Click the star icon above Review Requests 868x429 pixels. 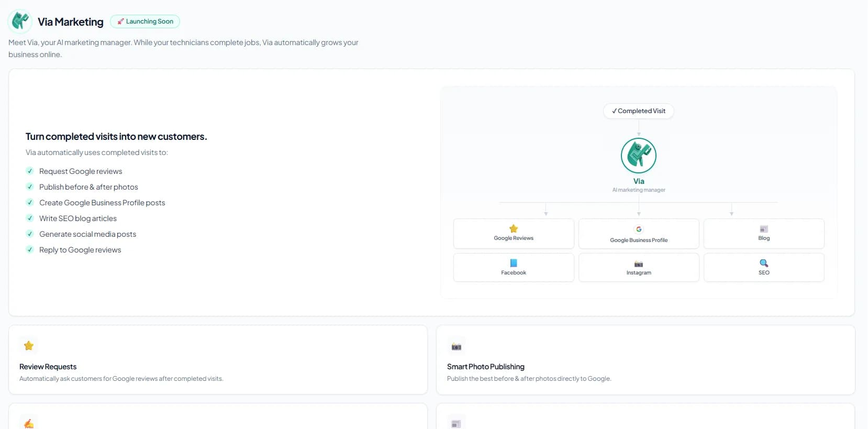(29, 346)
